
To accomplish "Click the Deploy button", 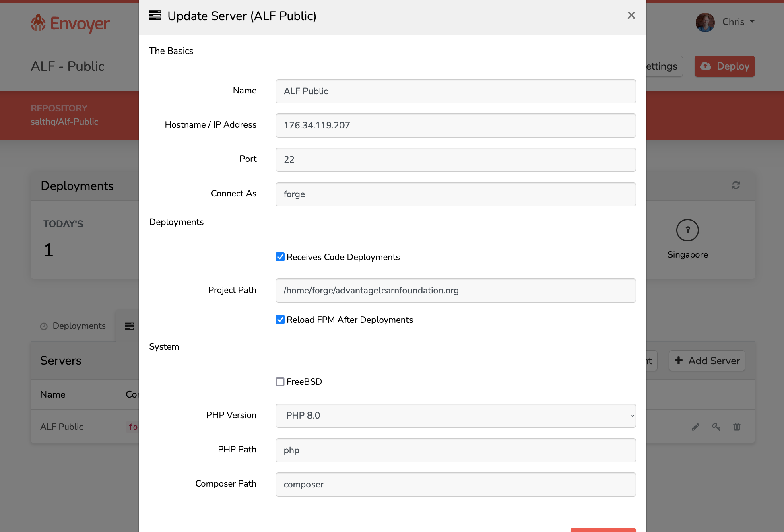I will tap(724, 66).
